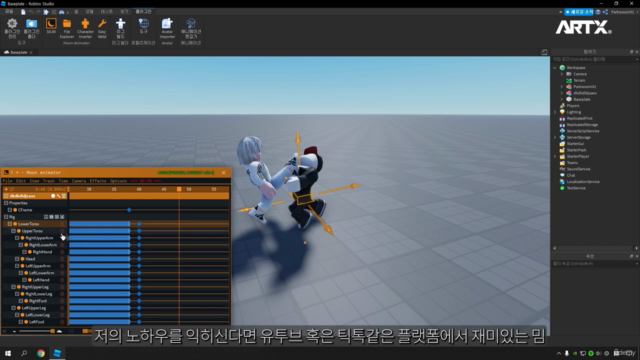Click the Explorer horizontal scrollbar
640x360 pixels.
pos(595,248)
